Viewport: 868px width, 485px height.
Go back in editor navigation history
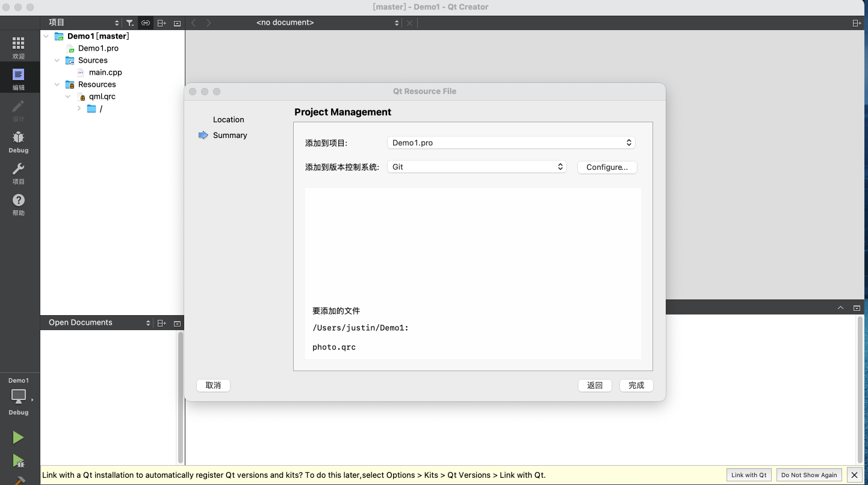[x=193, y=23]
